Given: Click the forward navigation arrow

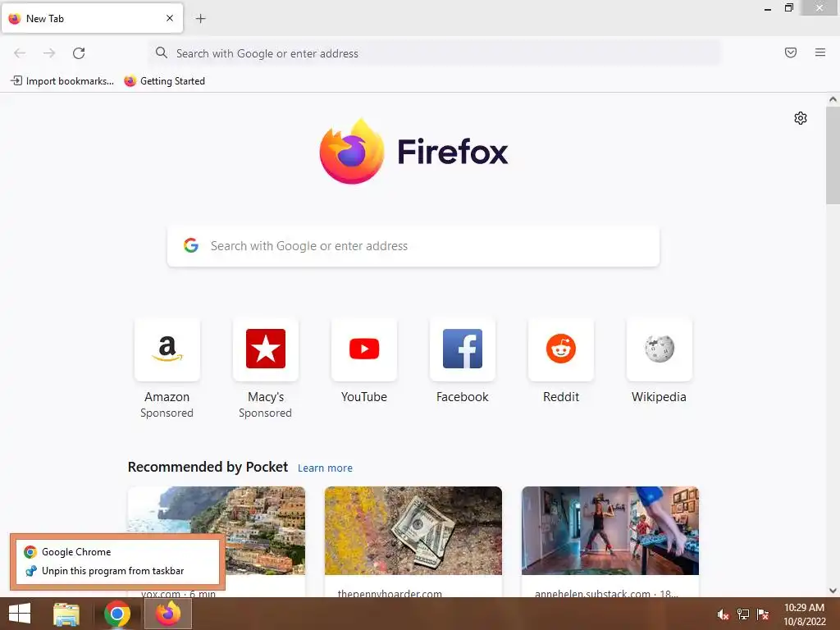Looking at the screenshot, I should point(49,53).
